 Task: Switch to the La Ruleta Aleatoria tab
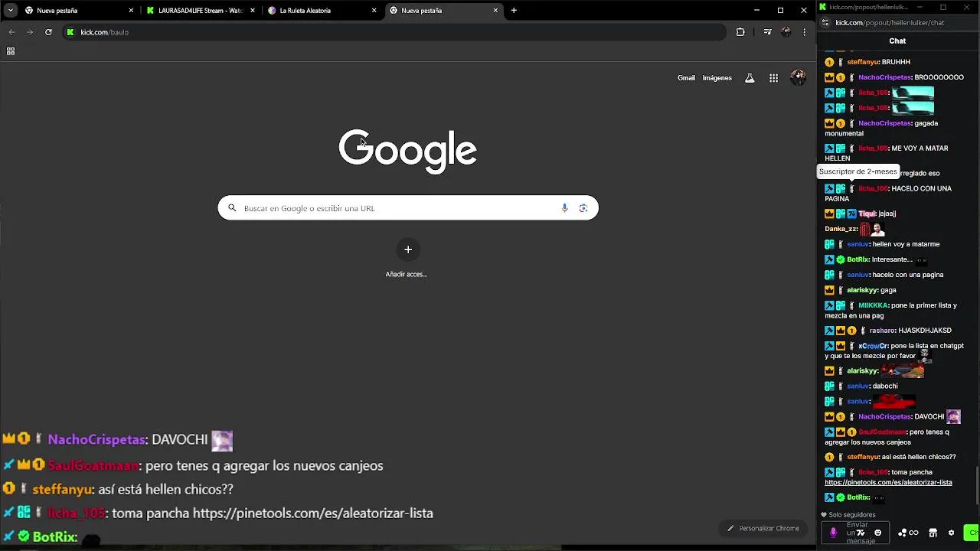pyautogui.click(x=322, y=11)
